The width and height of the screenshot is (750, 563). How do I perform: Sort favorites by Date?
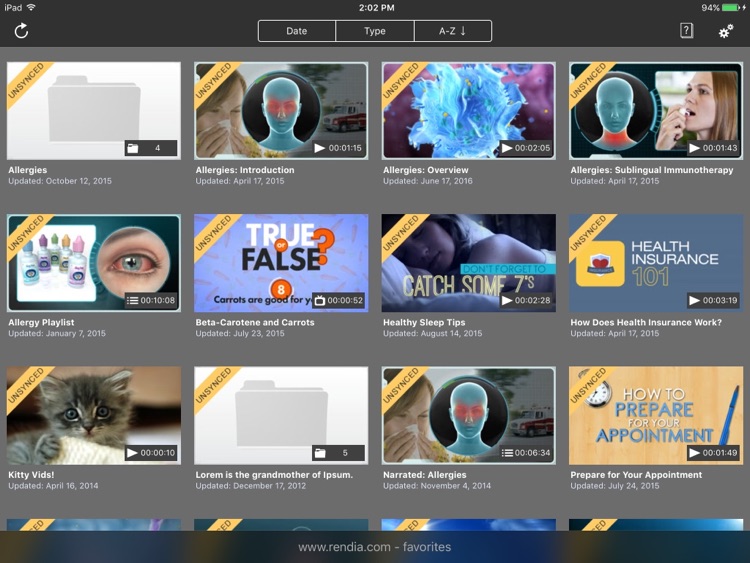pyautogui.click(x=297, y=31)
